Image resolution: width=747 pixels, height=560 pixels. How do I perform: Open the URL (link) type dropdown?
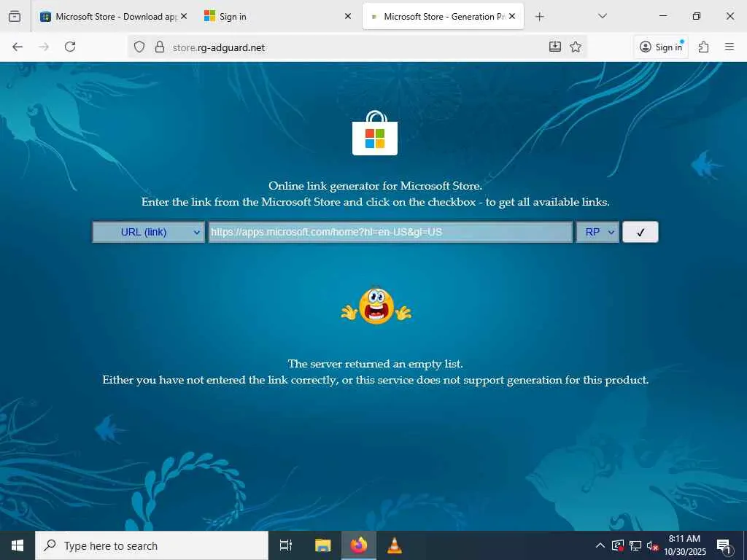point(148,232)
